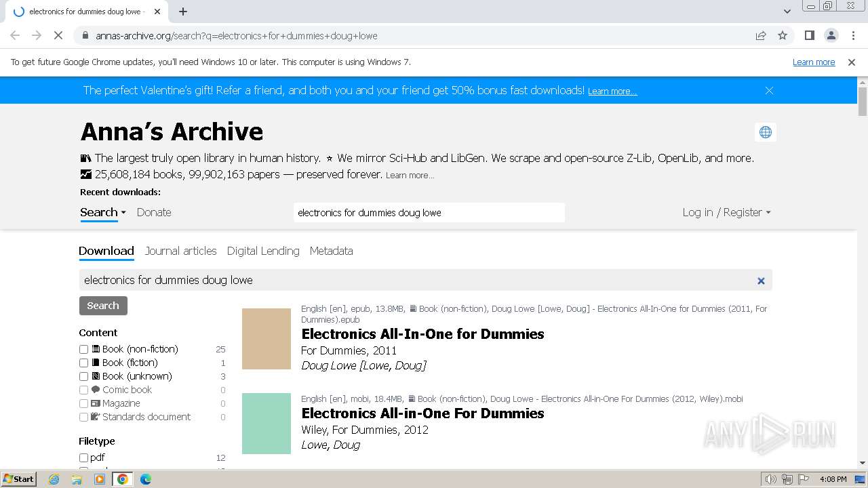Click the taskbar clock showing 4:08 PM

point(833,479)
